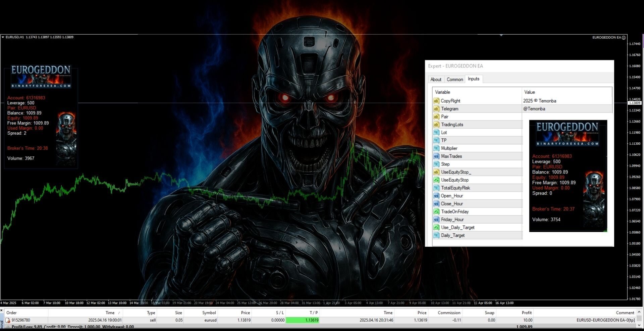Sort trades by the Profit column
This screenshot has height=331, width=644.
515,313
